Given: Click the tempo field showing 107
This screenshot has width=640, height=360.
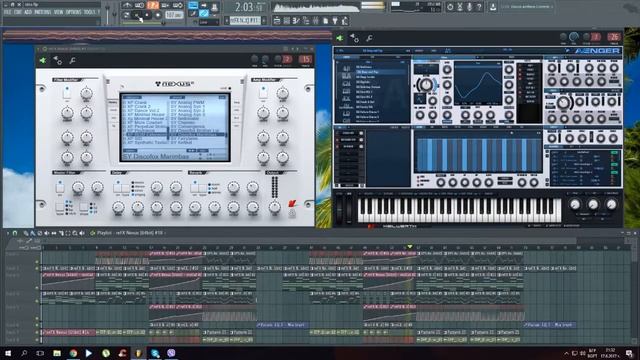Looking at the screenshot, I should [174, 16].
